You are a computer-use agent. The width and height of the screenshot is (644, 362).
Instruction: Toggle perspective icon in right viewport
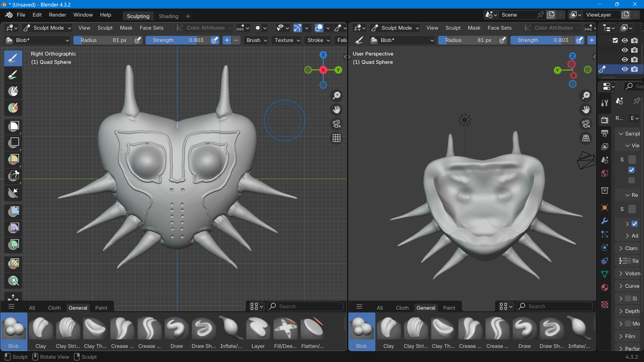586,138
